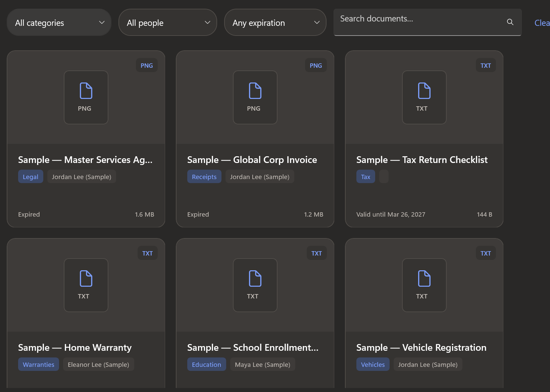Click TXT badge on Home Warranty card

(147, 253)
